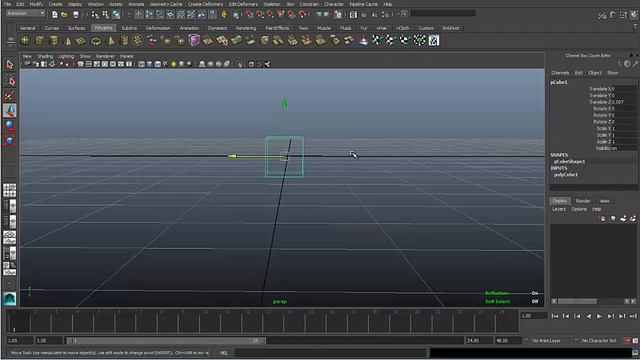This screenshot has height=360, width=640.
Task: Open the No Anim Layer dropdown
Action: pyautogui.click(x=547, y=340)
